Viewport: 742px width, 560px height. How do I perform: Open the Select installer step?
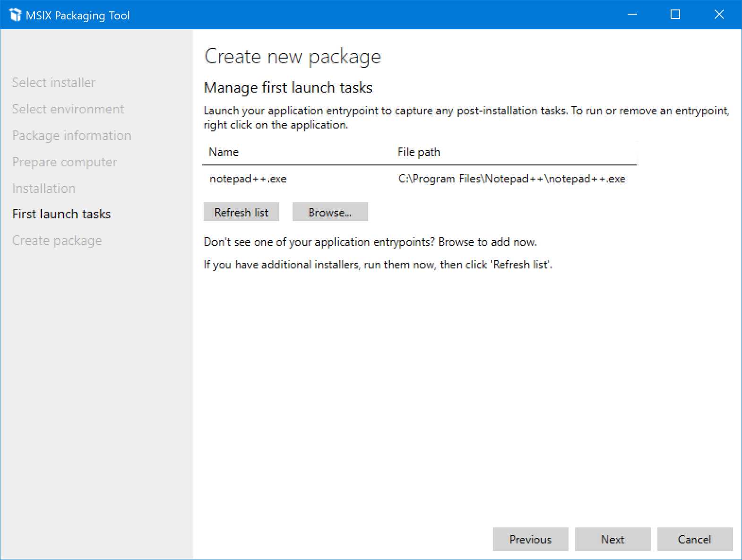[x=54, y=83]
